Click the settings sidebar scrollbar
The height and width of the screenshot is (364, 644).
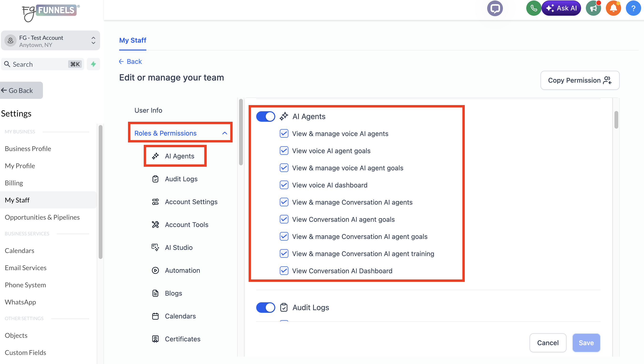[101, 192]
